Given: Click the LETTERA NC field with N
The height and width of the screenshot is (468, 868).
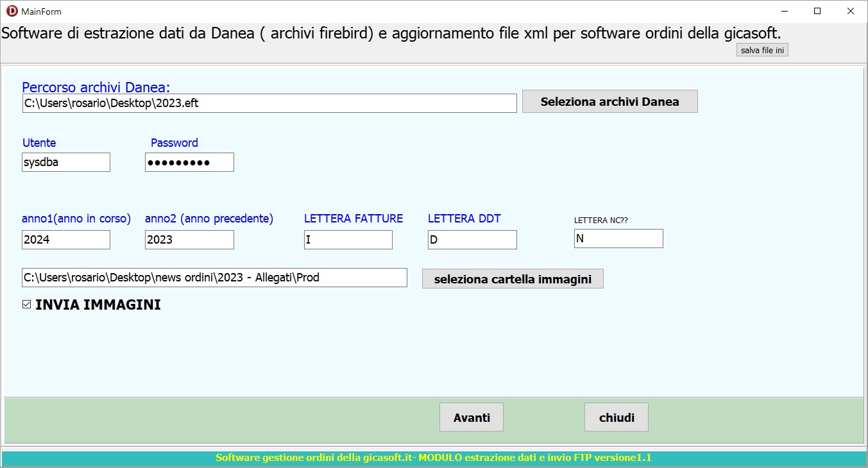Looking at the screenshot, I should [x=618, y=238].
